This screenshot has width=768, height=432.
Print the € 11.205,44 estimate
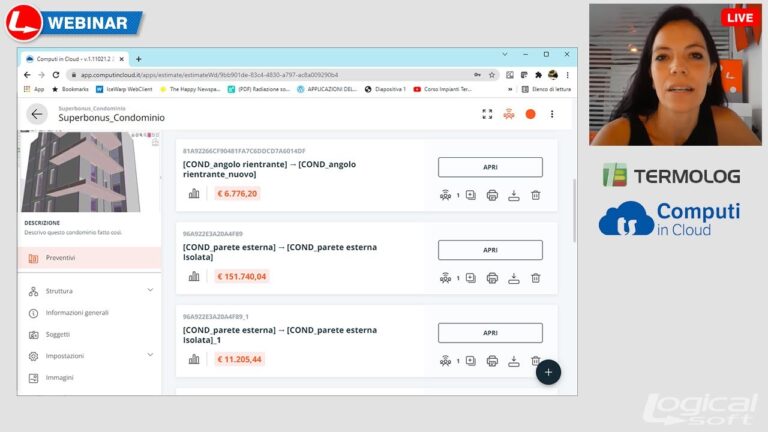(x=492, y=361)
